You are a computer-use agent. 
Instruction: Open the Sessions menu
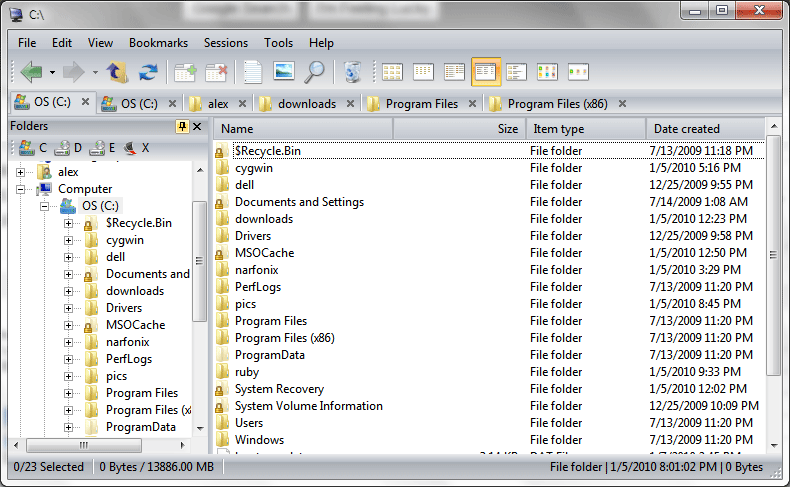coord(226,43)
